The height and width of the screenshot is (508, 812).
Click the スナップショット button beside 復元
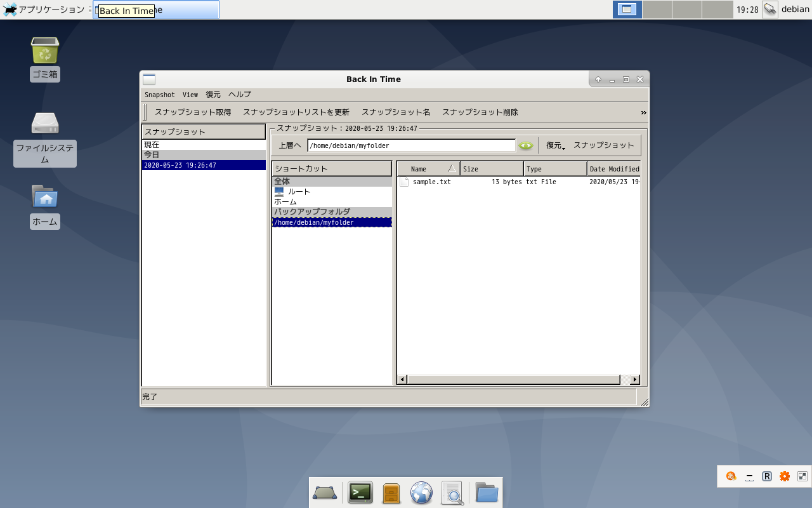point(604,145)
